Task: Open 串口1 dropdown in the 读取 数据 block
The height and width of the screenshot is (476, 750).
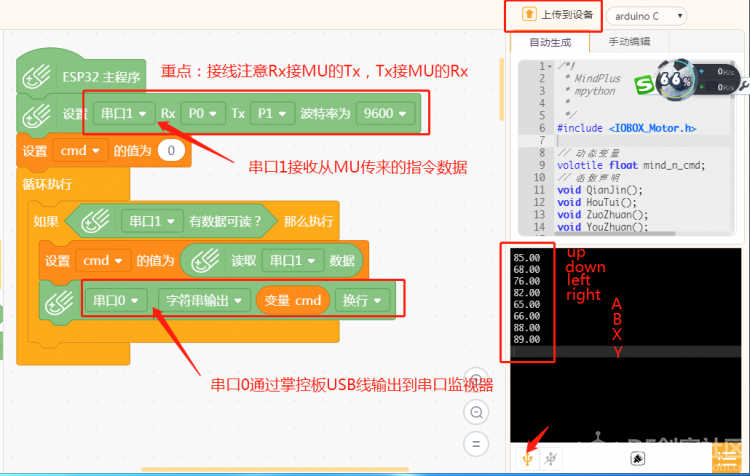Action: click(x=293, y=261)
